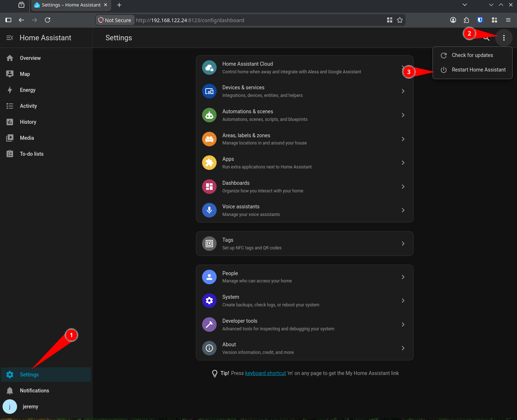Select the Voice assistants microphone icon
The width and height of the screenshot is (517, 420).
[x=209, y=210]
